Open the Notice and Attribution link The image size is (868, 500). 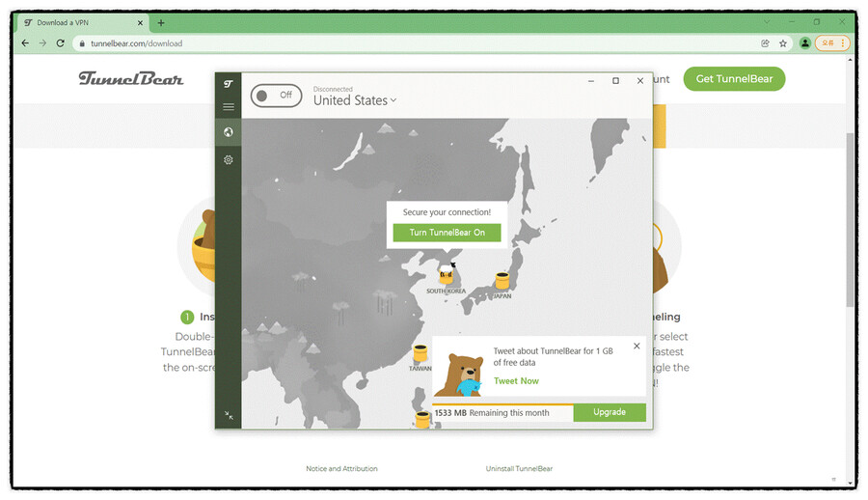pyautogui.click(x=341, y=469)
